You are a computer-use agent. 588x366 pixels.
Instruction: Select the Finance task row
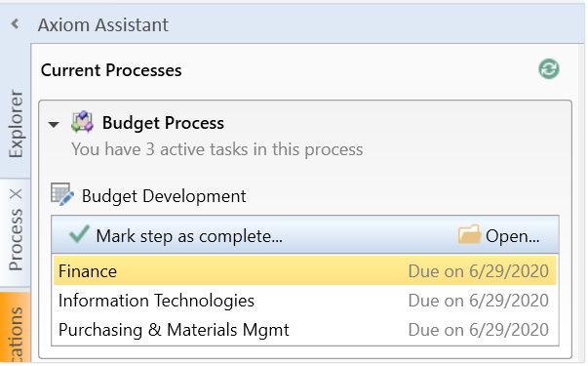point(305,270)
